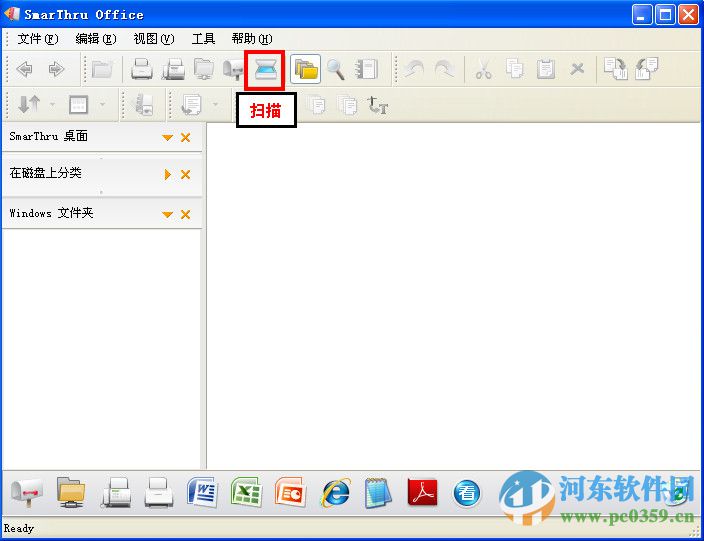Open the 编辑(E) menu

96,39
